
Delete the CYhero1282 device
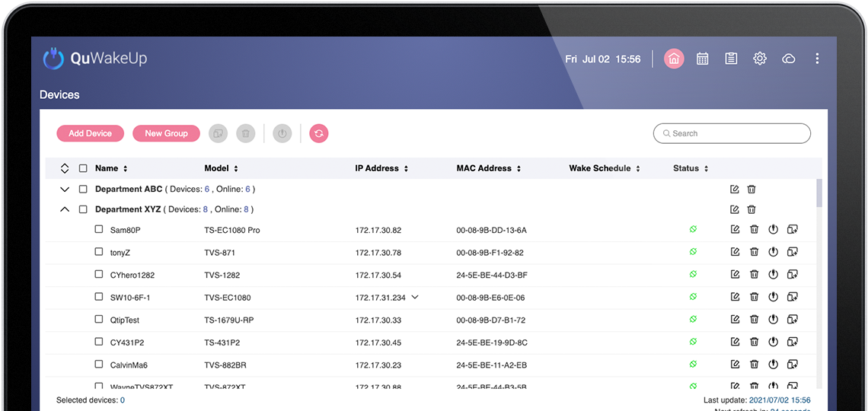(754, 275)
